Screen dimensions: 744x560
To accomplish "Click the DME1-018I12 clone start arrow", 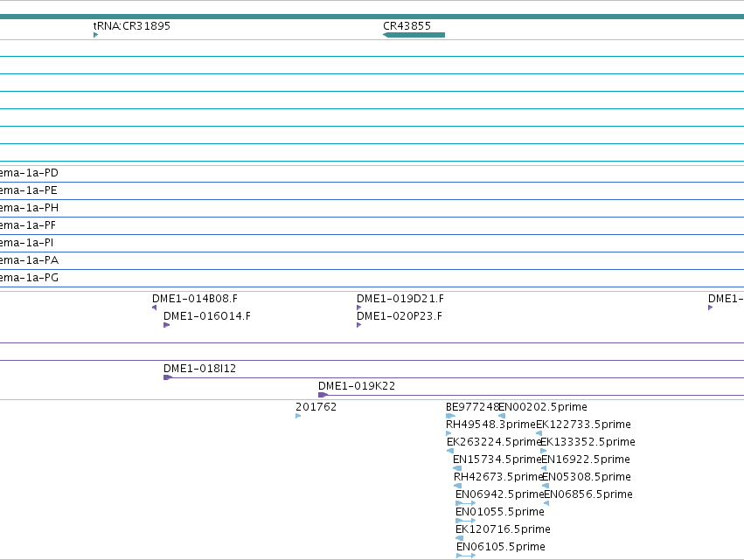I will pyautogui.click(x=168, y=377).
